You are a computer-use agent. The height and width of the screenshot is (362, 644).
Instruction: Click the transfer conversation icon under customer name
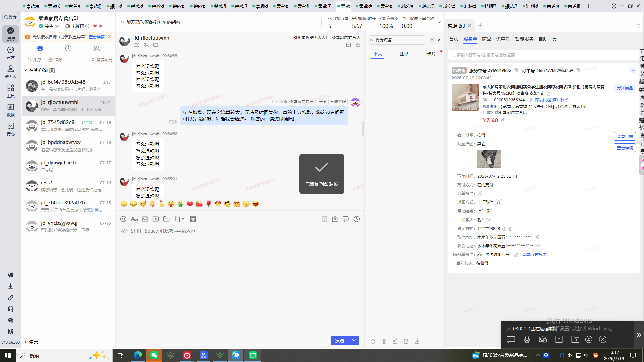pos(137,45)
